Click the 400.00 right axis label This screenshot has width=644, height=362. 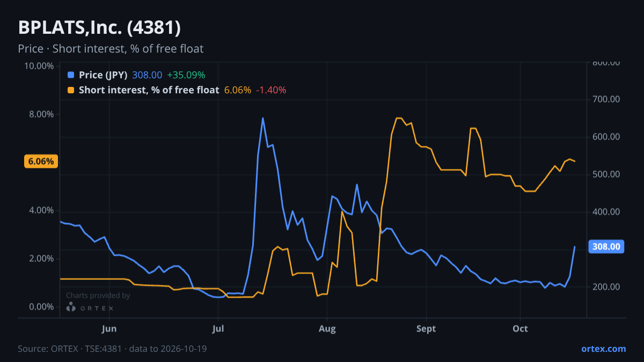[606, 212]
